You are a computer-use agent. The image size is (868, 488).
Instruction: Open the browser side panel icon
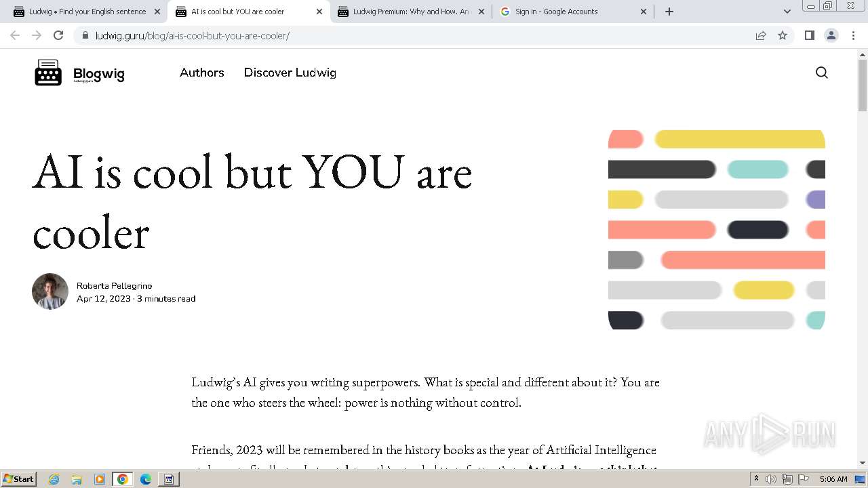point(810,35)
